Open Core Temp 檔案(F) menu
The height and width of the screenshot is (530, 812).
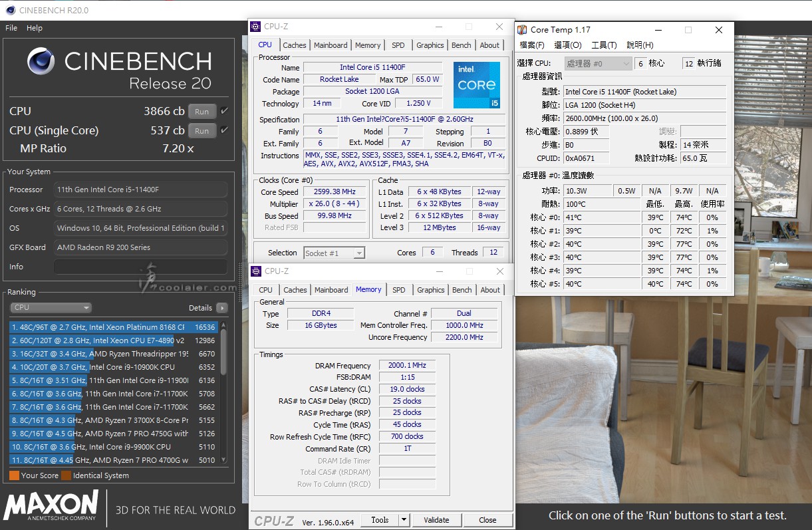point(531,45)
